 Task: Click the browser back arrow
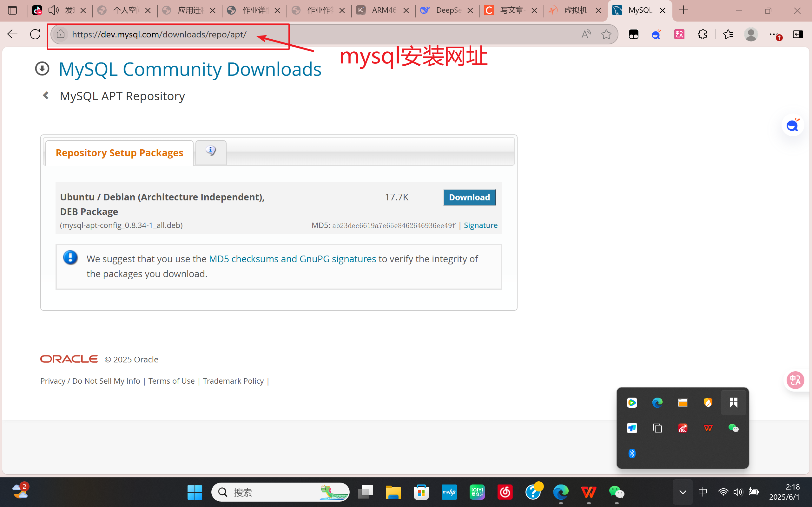(12, 34)
